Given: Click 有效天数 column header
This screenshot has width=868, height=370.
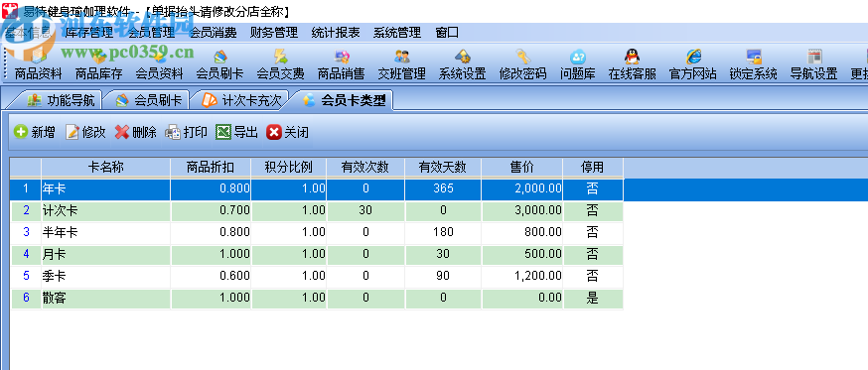Looking at the screenshot, I should [x=443, y=168].
